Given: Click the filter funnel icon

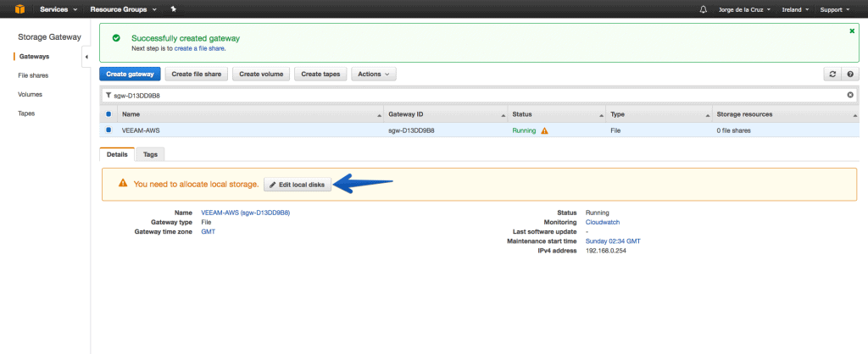Looking at the screenshot, I should coord(108,95).
